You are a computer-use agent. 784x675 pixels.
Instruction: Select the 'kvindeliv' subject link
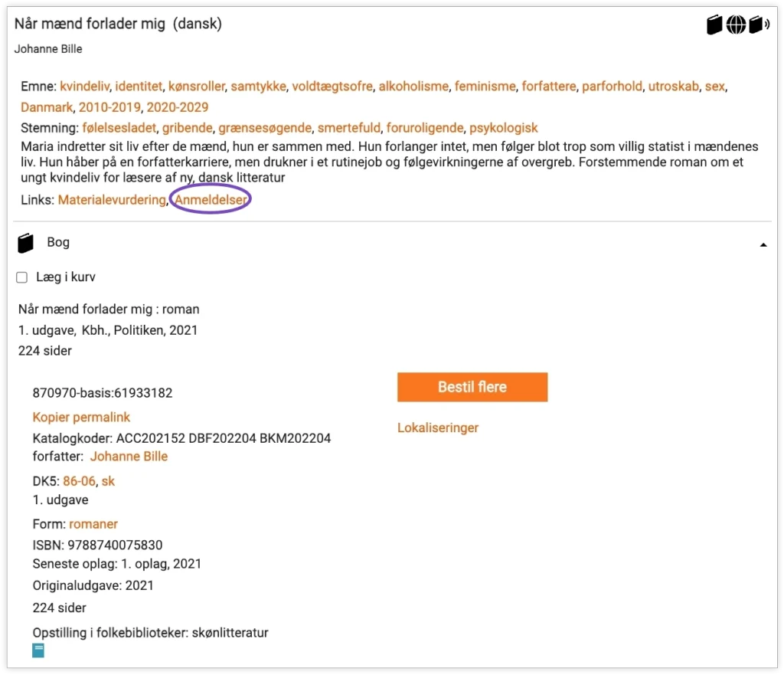[x=84, y=86]
